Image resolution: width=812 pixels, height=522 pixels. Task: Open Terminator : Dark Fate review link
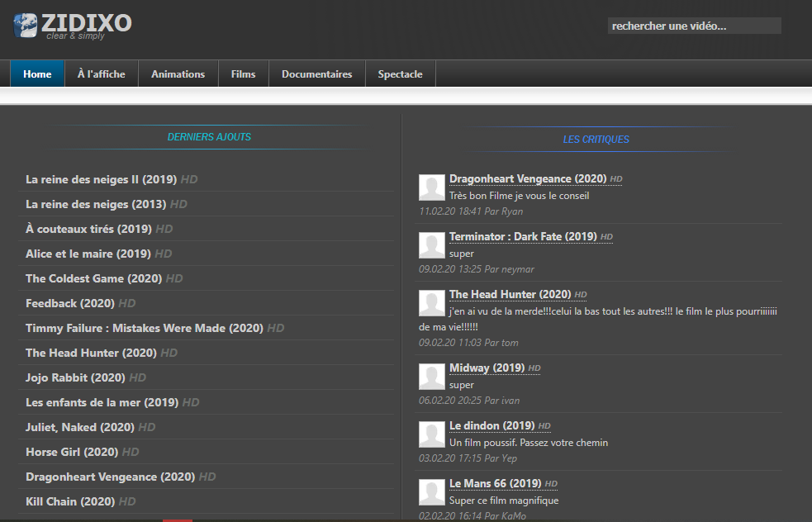531,237
